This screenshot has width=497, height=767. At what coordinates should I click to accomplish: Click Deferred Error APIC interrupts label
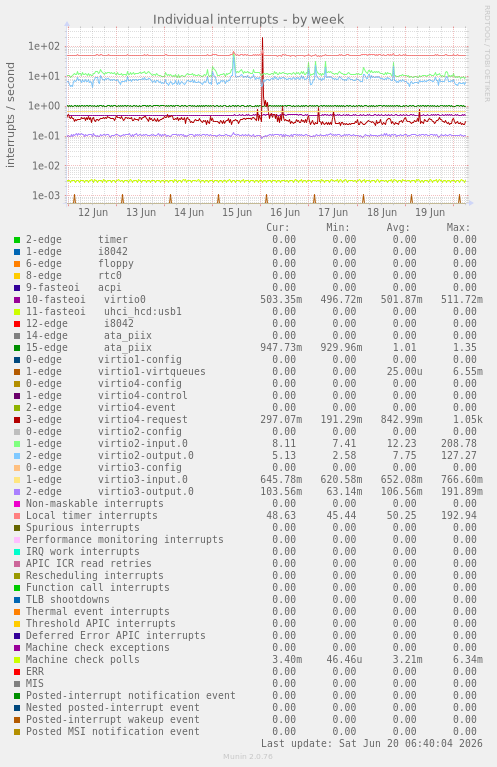[x=116, y=635]
